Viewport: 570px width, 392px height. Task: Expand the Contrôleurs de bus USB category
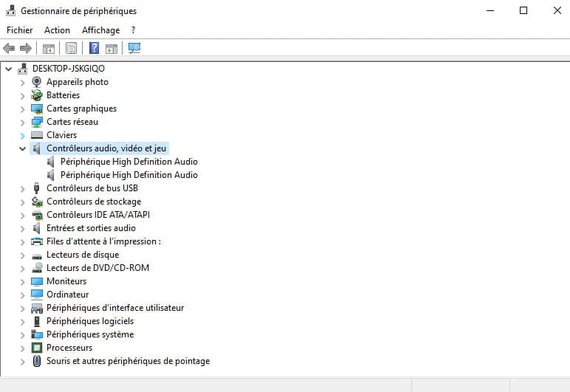pos(23,189)
